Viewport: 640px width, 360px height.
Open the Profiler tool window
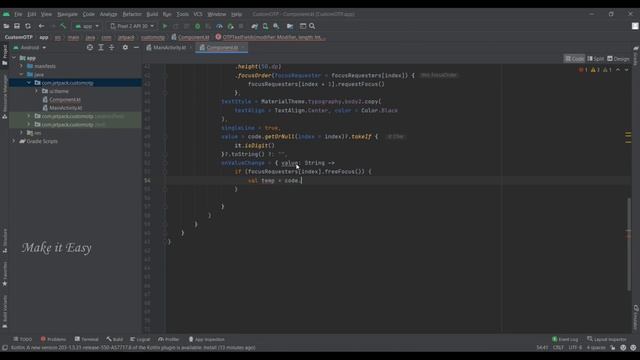tap(169, 339)
